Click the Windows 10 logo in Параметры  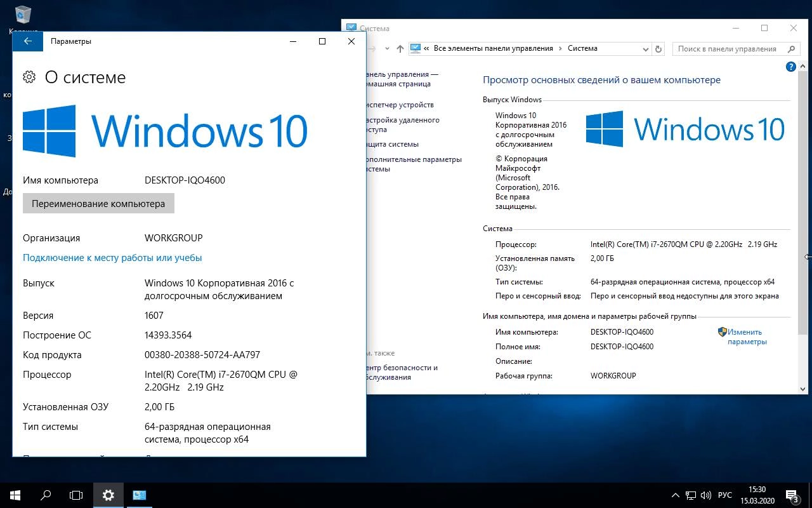tap(165, 131)
